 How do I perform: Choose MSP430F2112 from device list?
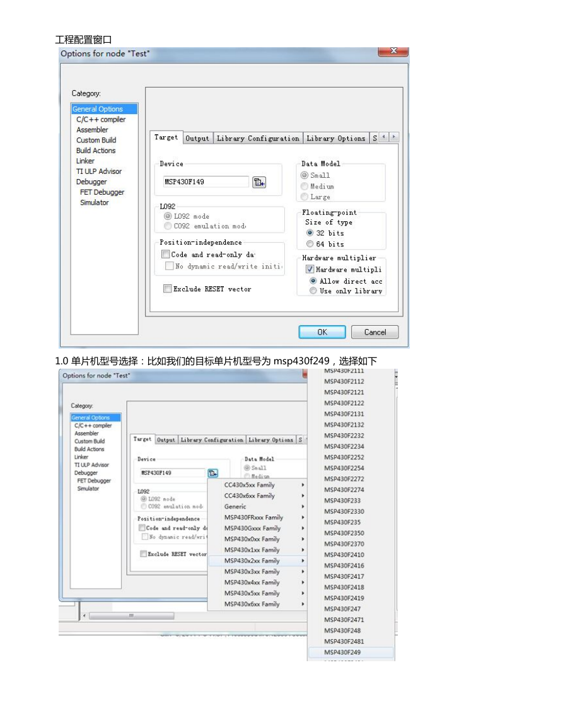click(351, 381)
